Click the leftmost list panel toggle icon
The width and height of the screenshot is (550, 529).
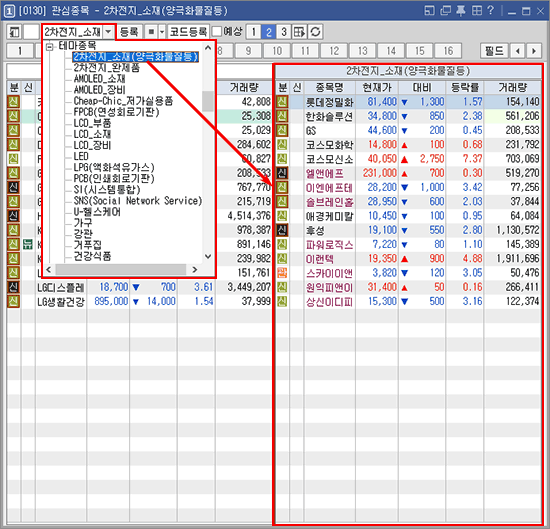click(x=14, y=32)
